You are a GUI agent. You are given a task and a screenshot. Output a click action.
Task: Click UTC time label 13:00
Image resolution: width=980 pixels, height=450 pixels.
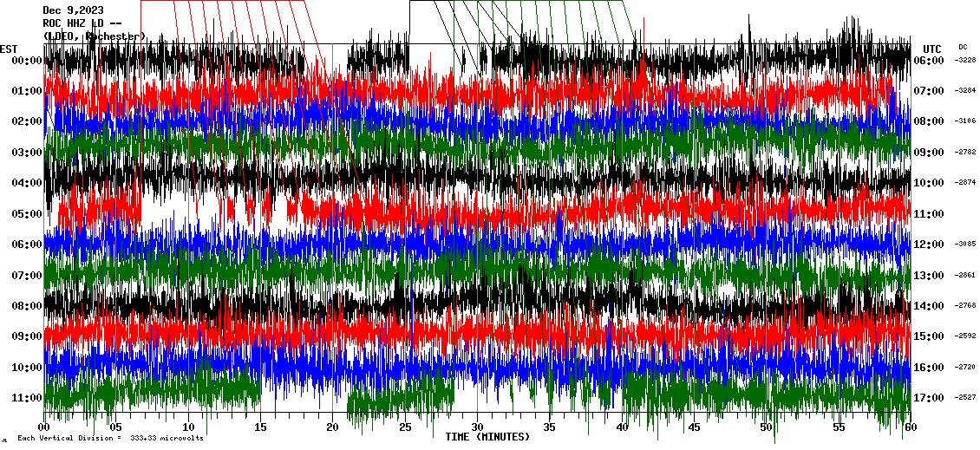click(x=929, y=275)
